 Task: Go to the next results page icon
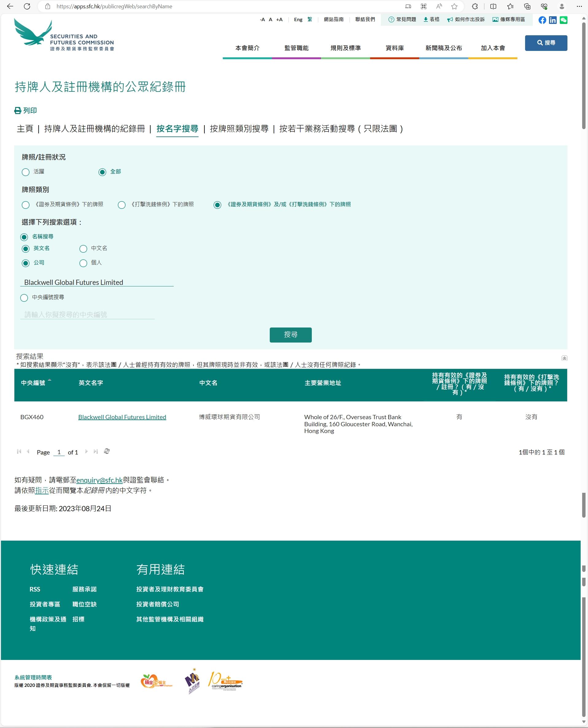86,451
